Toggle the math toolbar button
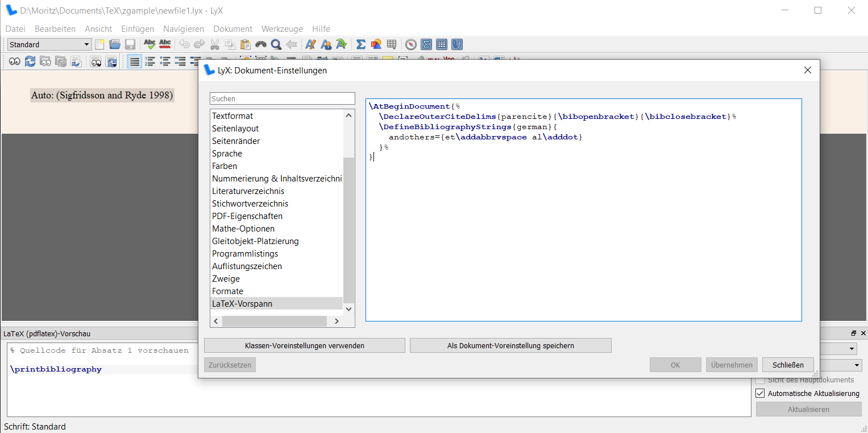The height and width of the screenshot is (433, 868). point(426,44)
